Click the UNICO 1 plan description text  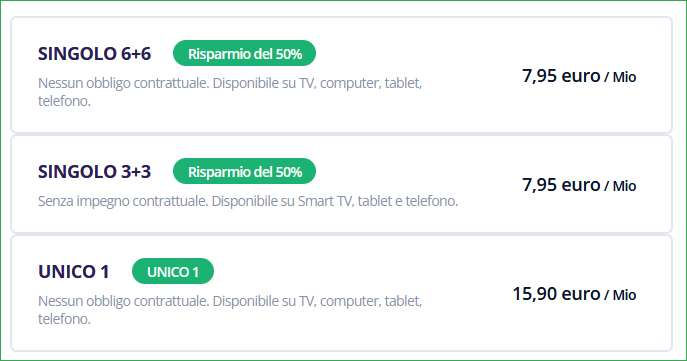point(230,310)
